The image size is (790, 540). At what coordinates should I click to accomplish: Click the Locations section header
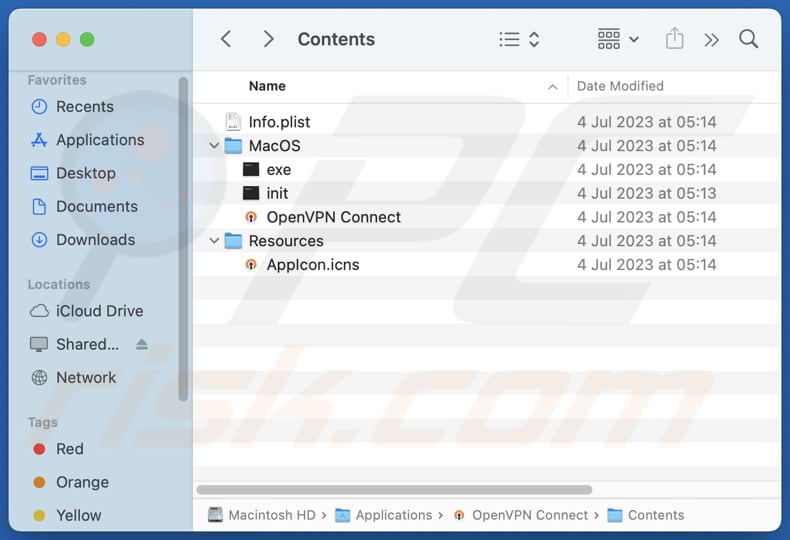click(58, 285)
